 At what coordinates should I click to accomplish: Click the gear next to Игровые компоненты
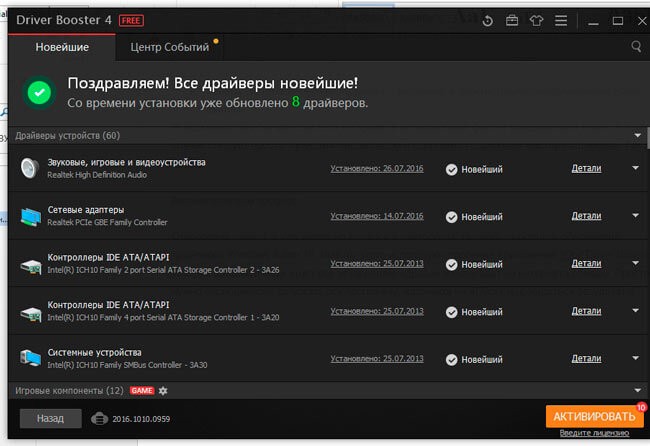(x=163, y=390)
